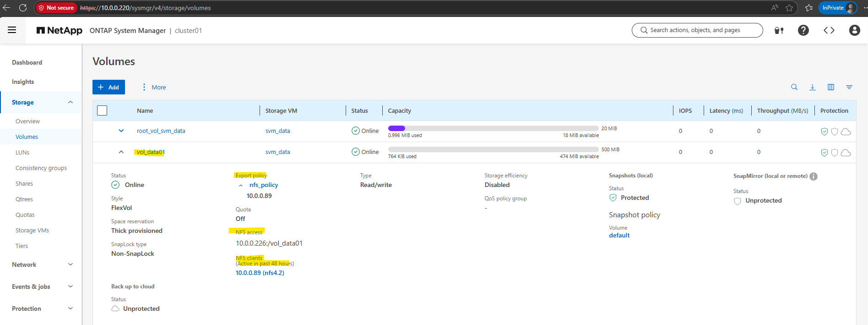Sort by the Latency (ms) column header
868x325 pixels.
726,110
